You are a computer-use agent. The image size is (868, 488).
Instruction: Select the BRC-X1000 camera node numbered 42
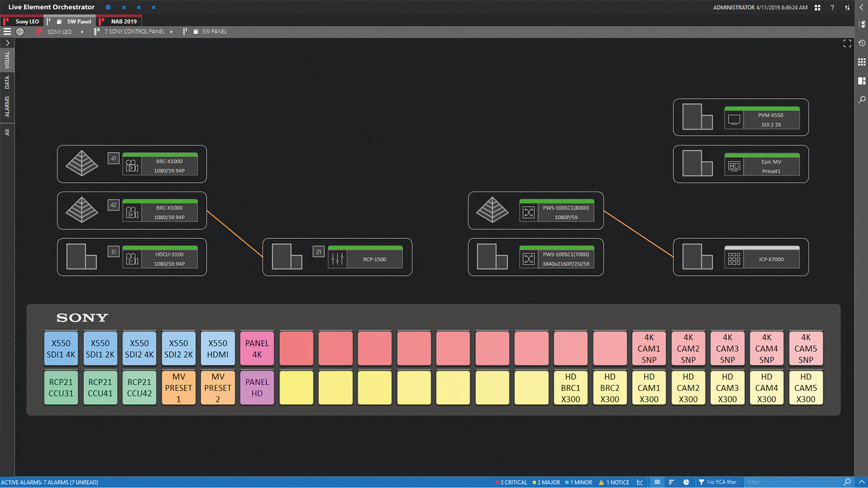tap(160, 211)
